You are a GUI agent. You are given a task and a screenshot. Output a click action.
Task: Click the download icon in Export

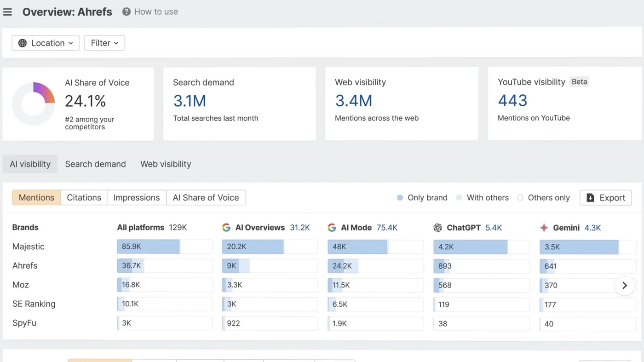click(x=590, y=198)
